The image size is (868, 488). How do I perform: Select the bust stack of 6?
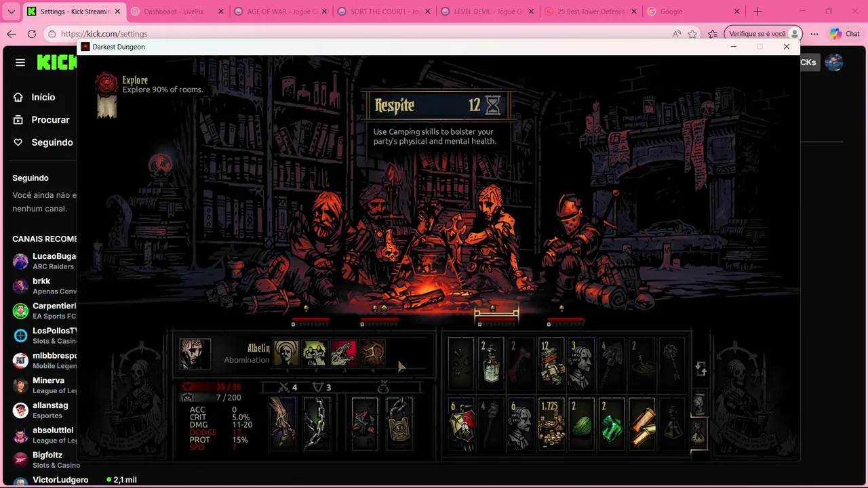pyautogui.click(x=521, y=425)
